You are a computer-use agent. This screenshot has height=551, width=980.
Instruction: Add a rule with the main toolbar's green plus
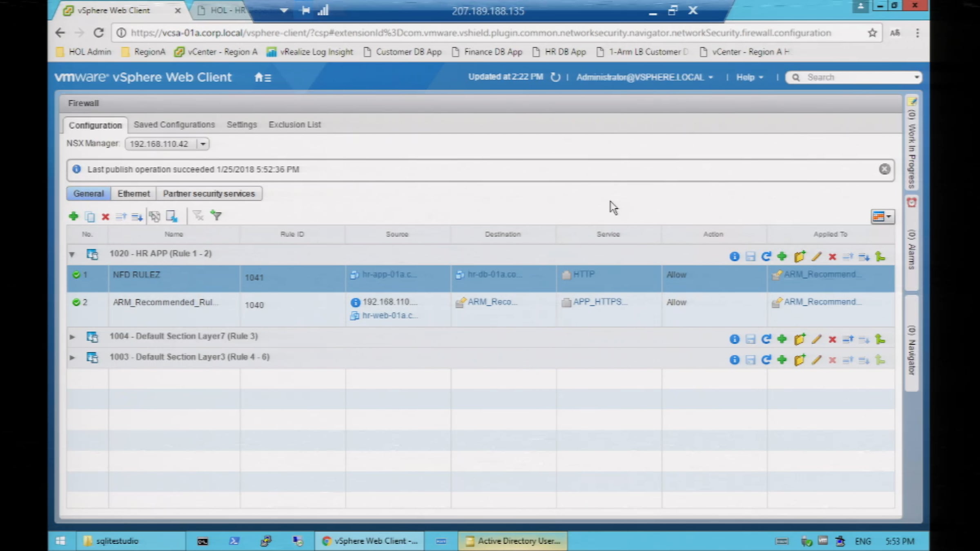(x=73, y=216)
